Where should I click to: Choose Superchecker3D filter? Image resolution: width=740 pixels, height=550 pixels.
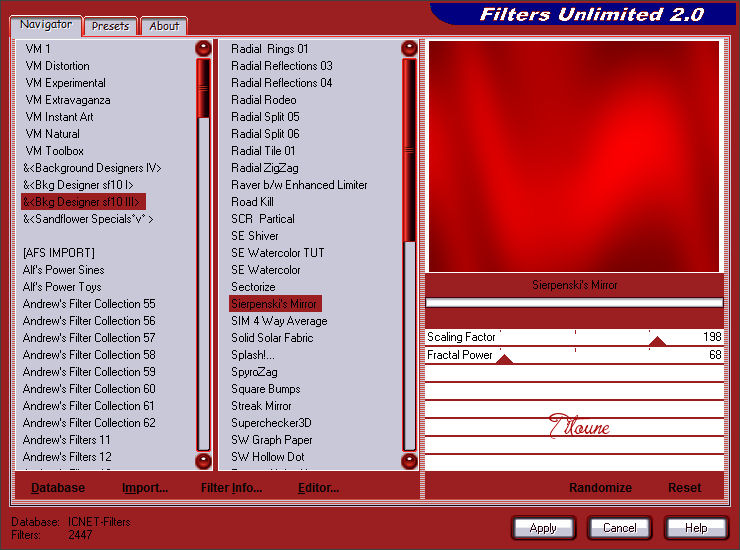(271, 423)
